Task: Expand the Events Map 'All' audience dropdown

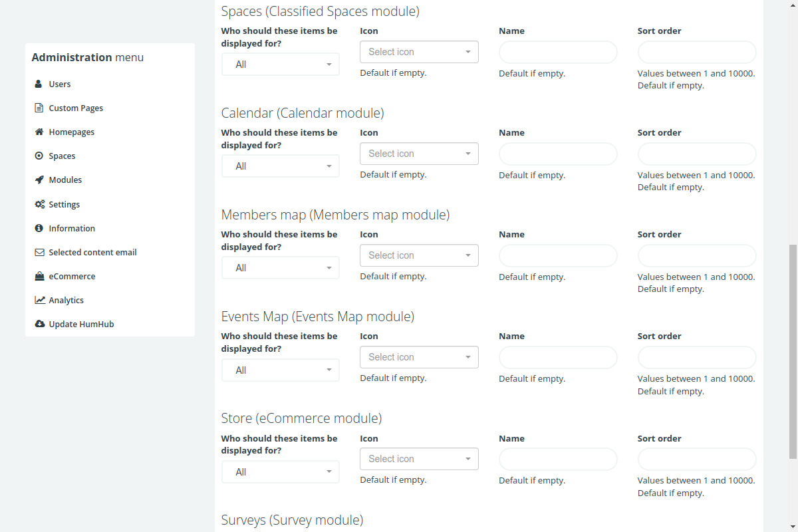Action: tap(280, 370)
